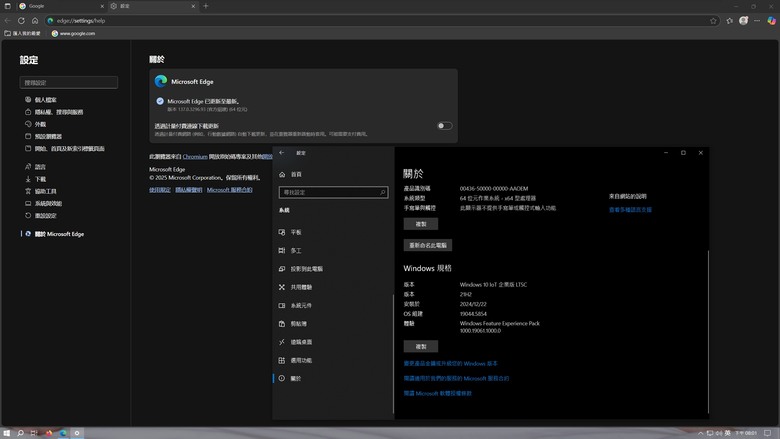Close the Edge 設定 tab

click(193, 6)
